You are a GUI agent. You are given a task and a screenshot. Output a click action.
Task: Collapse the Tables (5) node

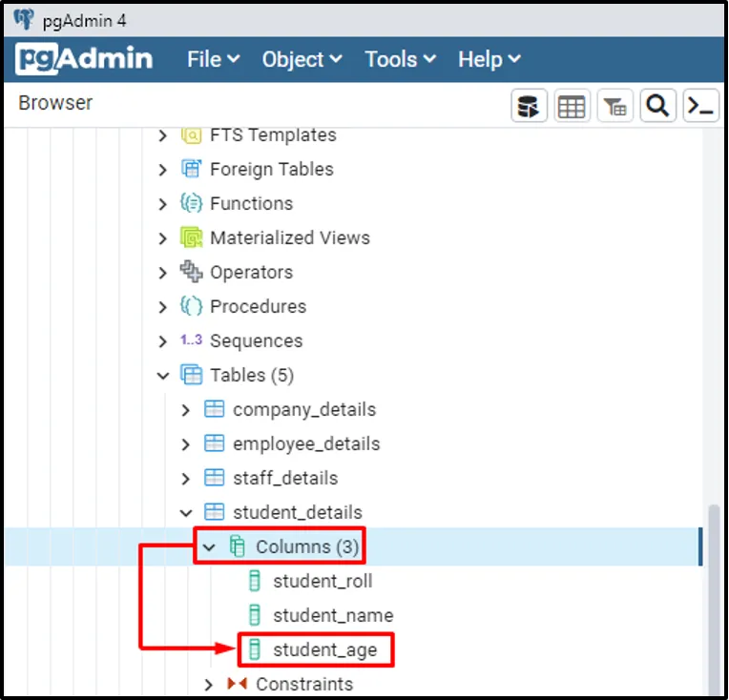(x=163, y=376)
